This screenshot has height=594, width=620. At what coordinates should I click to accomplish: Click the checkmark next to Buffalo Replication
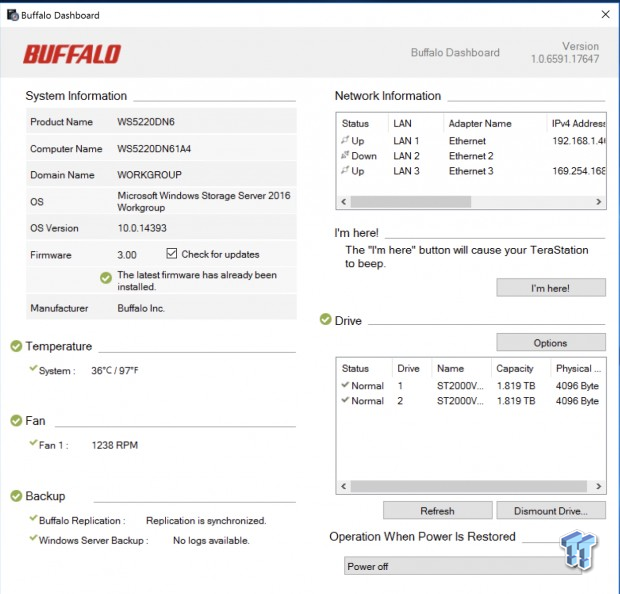pos(34,518)
